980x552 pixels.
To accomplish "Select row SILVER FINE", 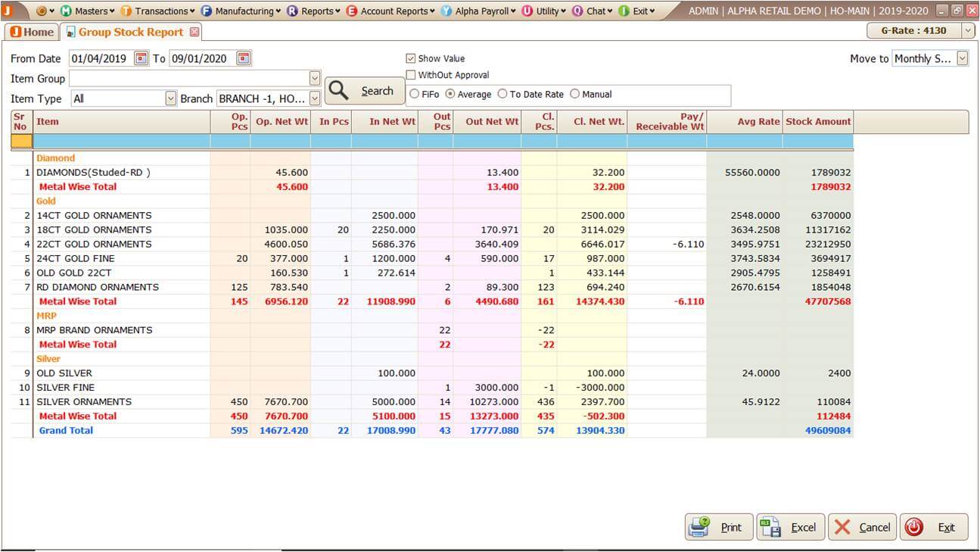I will (x=431, y=388).
